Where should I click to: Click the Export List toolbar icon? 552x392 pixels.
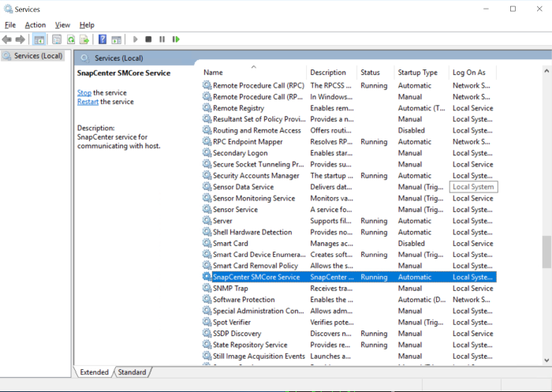coord(84,39)
